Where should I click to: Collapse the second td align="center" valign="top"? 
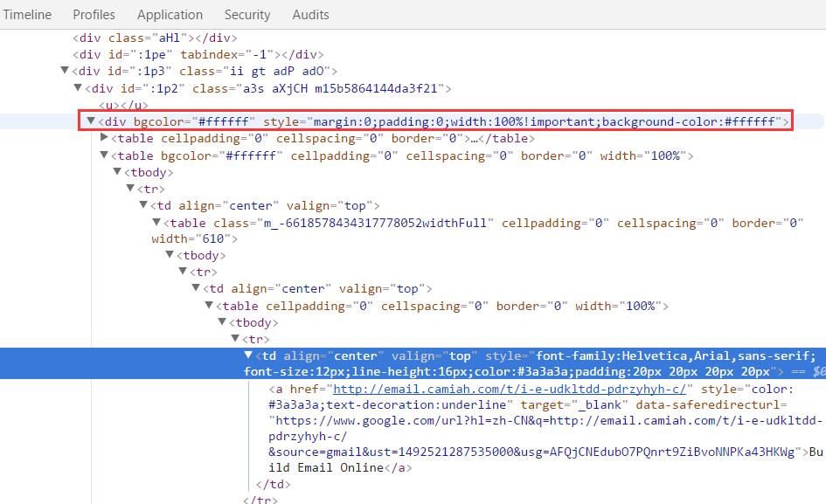(196, 287)
